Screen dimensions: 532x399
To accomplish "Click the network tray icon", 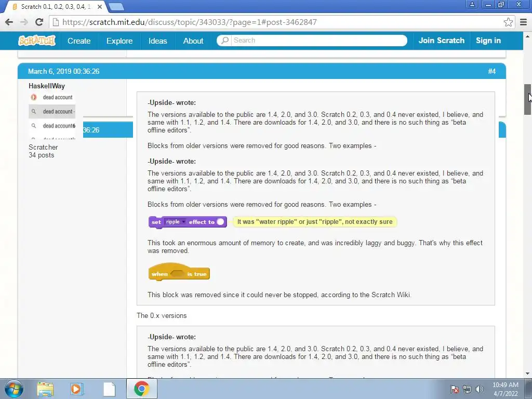I will tap(467, 389).
